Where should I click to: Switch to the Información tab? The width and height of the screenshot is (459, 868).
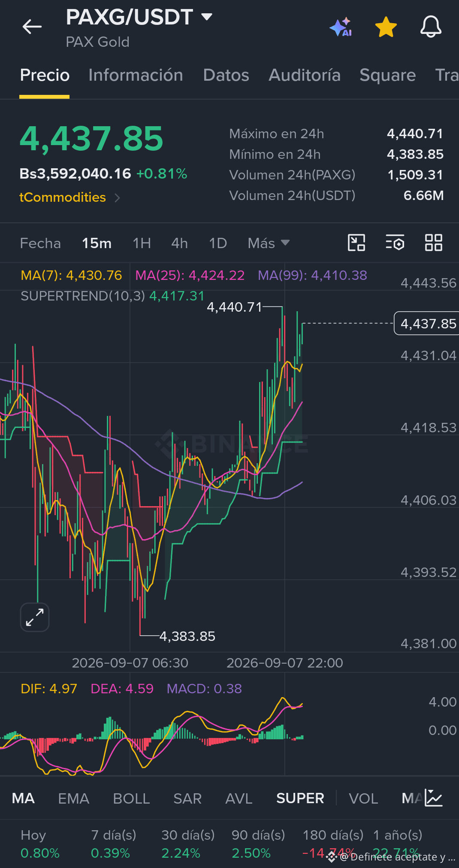[x=136, y=75]
